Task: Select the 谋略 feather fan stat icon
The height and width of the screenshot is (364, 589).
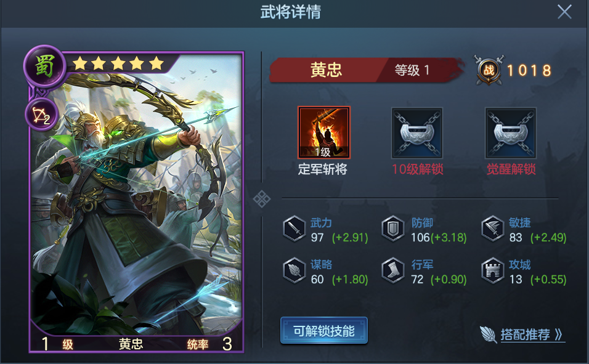Action: point(294,270)
